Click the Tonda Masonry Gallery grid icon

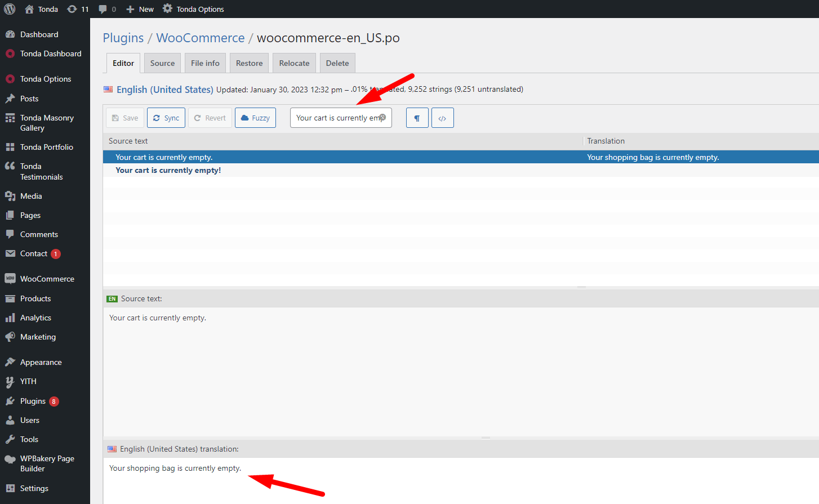tap(10, 118)
